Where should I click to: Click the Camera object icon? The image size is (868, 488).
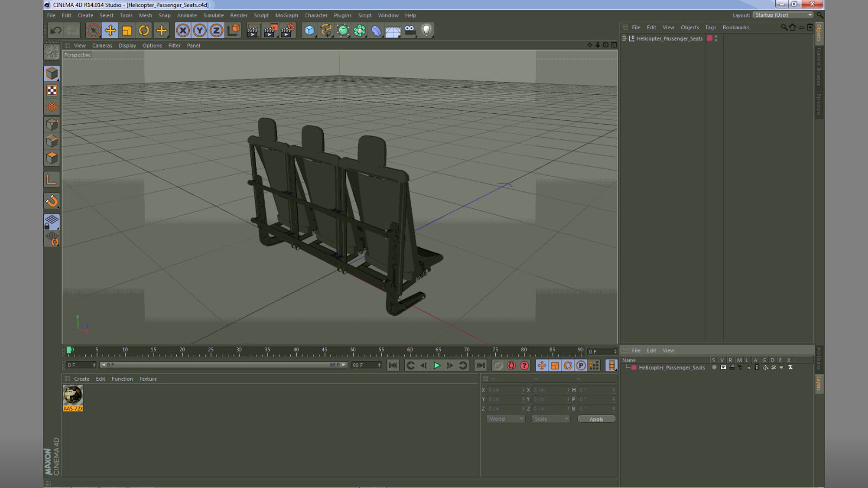tap(410, 30)
